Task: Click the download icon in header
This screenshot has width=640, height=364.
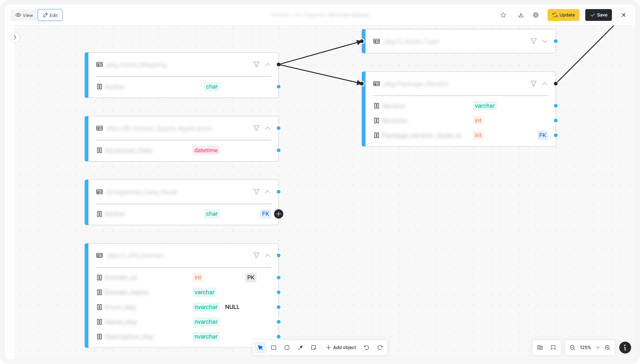Action: (x=521, y=15)
